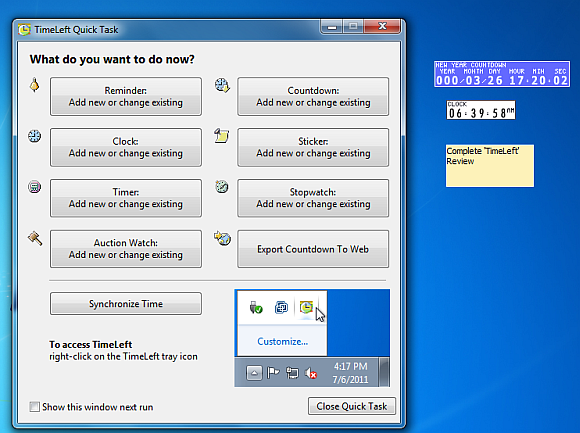
Task: Click the TimeLeft title bar app icon
Action: (x=24, y=30)
